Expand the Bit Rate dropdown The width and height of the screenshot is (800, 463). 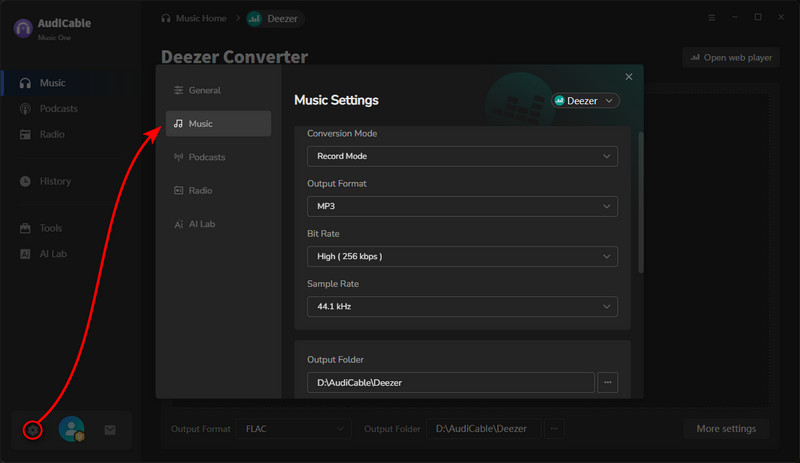pos(462,256)
